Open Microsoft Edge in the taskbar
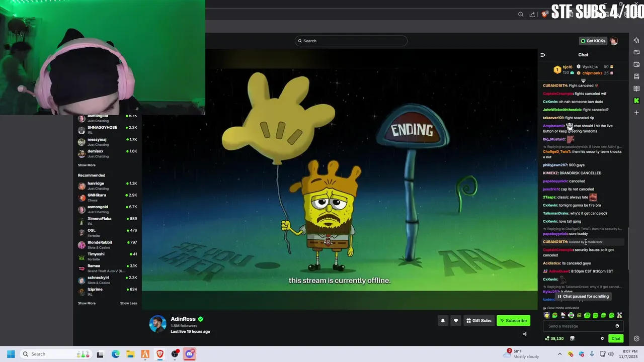 click(115, 354)
